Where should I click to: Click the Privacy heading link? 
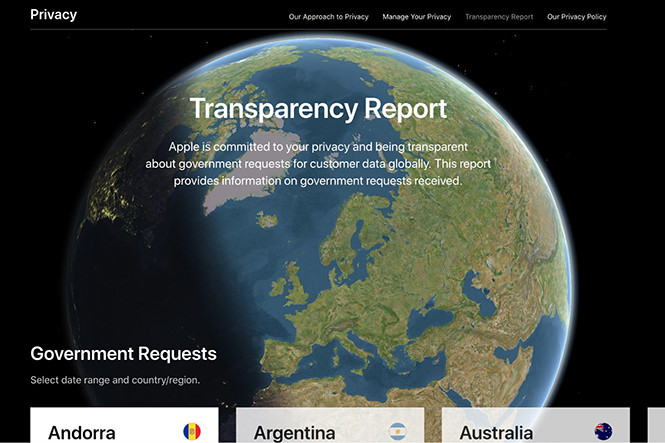point(53,15)
